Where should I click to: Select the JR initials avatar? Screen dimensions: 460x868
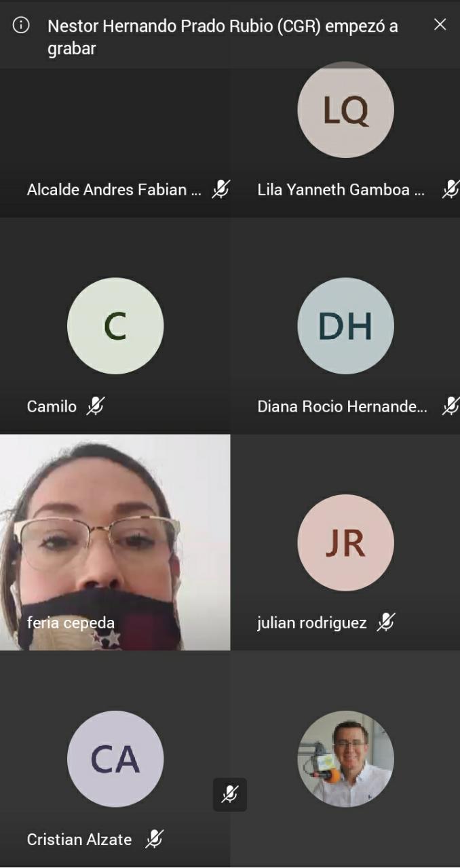click(345, 542)
